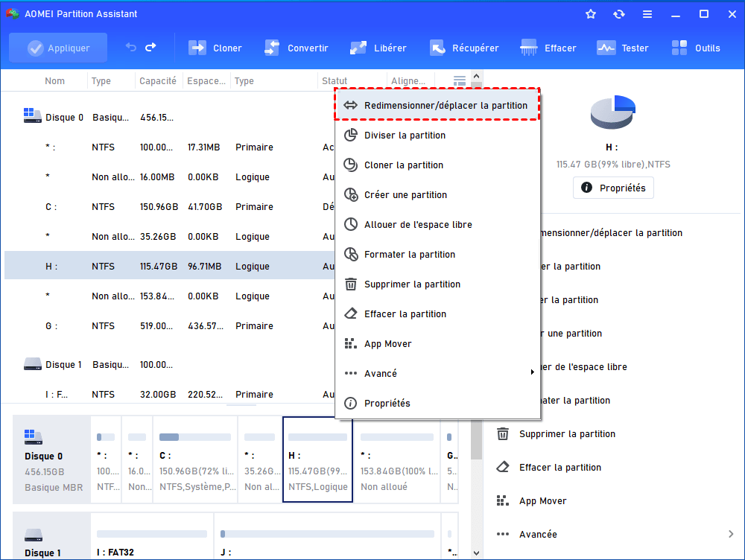Open the Récupérer toolbar option
Screen dimensions: 745x560
click(464, 48)
